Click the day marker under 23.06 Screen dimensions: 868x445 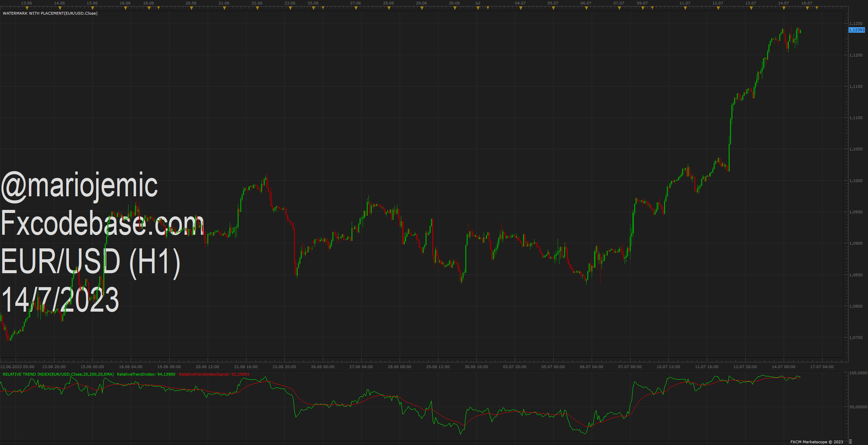(x=290, y=8)
